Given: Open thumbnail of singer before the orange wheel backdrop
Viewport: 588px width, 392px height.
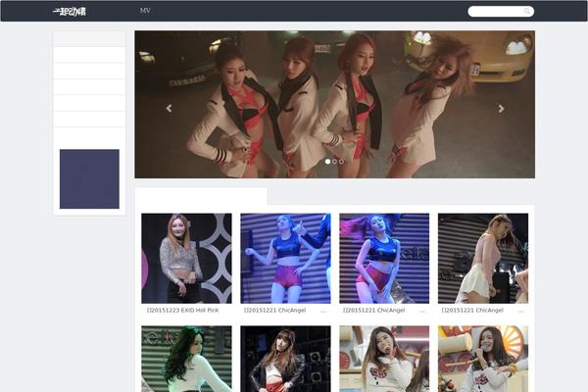Looking at the screenshot, I should (483, 359).
